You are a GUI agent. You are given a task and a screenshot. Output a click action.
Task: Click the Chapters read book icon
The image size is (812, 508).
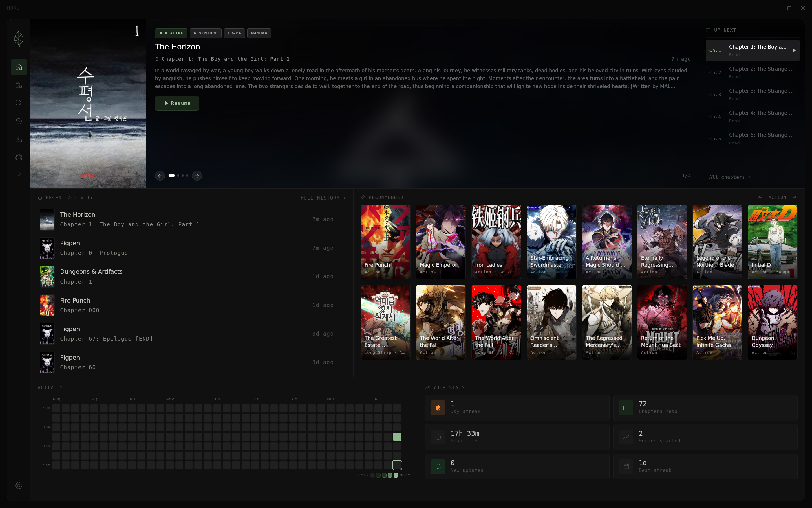626,408
